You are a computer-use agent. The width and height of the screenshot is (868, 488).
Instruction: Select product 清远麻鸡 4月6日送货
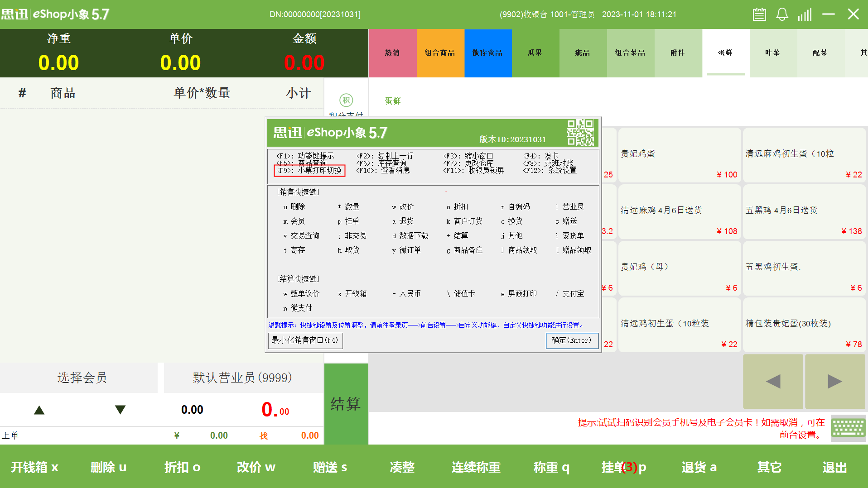[680, 212]
